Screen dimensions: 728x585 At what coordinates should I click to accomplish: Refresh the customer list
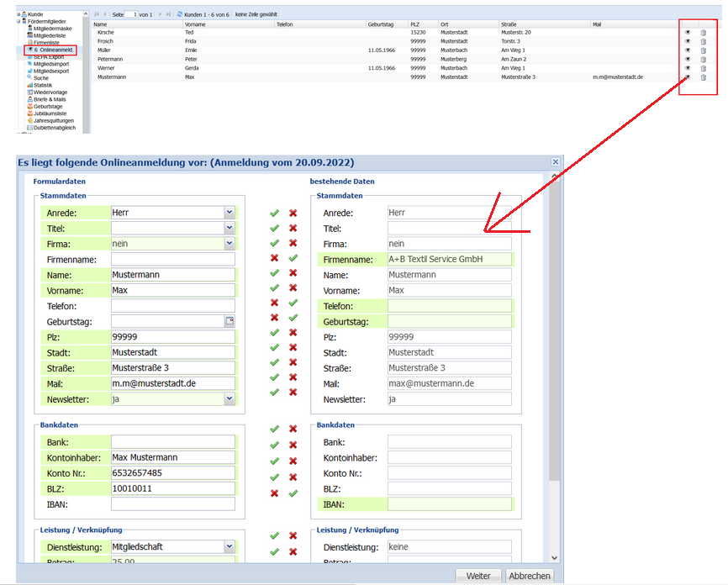pyautogui.click(x=180, y=14)
